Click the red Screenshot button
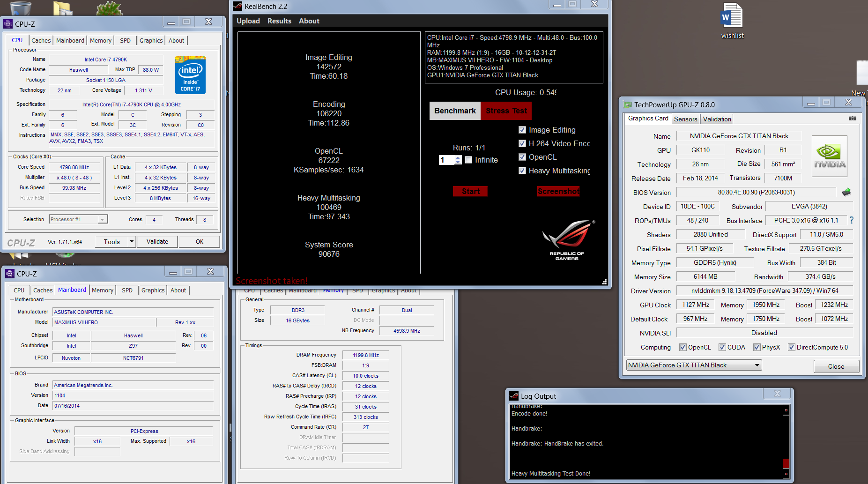This screenshot has height=484, width=868. [x=558, y=191]
